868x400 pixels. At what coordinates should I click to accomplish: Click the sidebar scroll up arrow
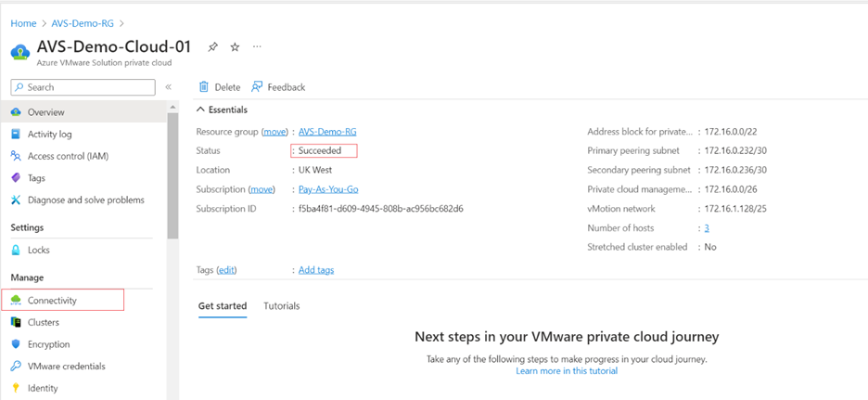coord(172,107)
